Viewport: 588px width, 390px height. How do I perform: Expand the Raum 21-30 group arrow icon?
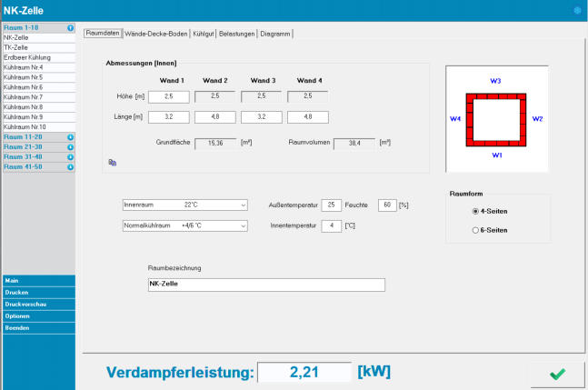pyautogui.click(x=71, y=147)
